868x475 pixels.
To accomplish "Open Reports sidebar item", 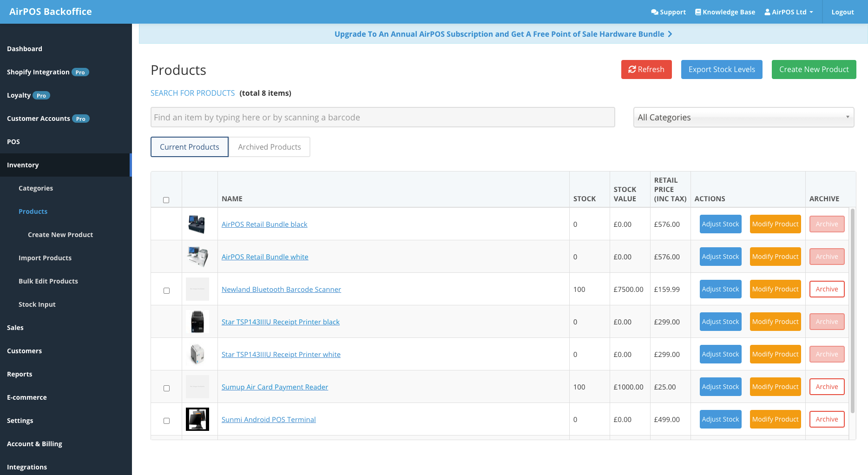I will (20, 374).
